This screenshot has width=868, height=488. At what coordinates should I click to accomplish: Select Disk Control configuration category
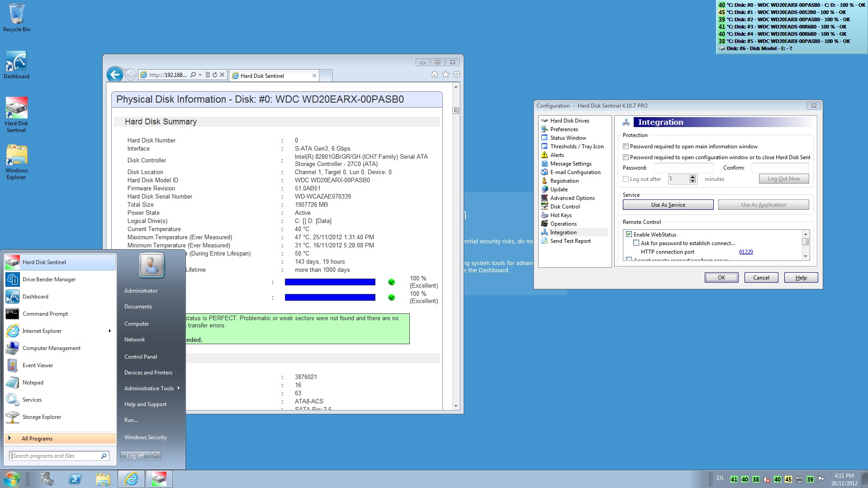[x=565, y=207]
